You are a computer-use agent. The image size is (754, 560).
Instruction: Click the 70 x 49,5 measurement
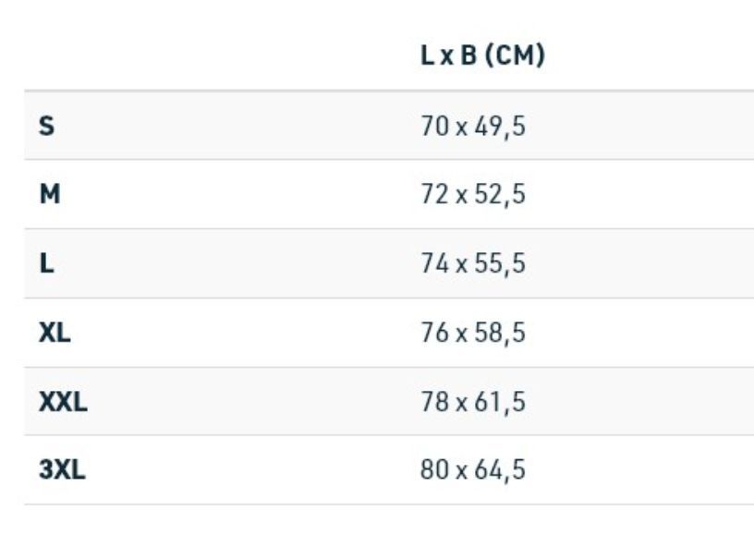point(473,127)
